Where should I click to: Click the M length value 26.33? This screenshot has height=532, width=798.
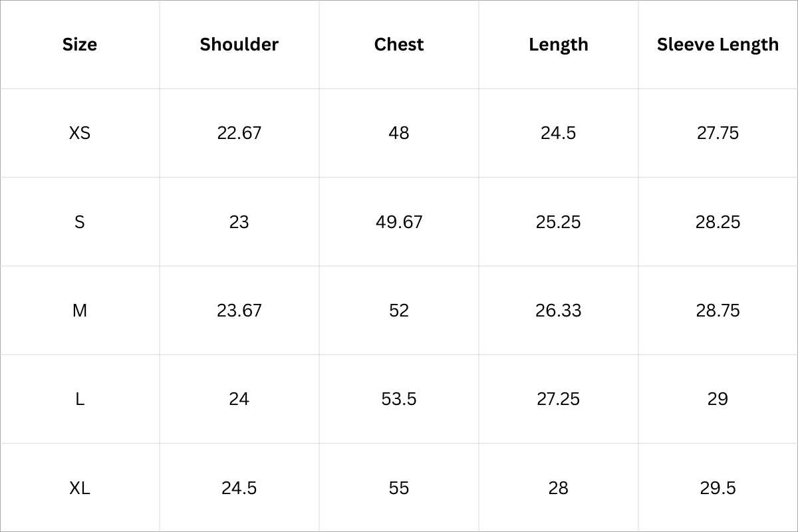(x=559, y=311)
